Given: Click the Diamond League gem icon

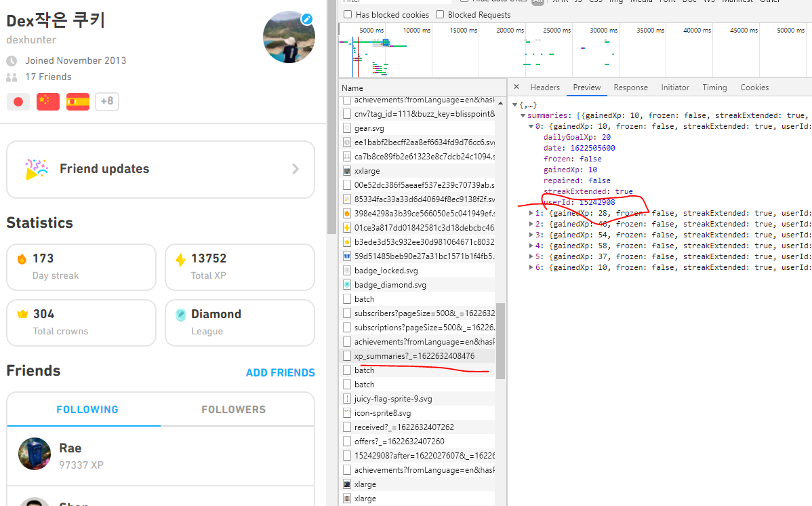Looking at the screenshot, I should (x=180, y=314).
